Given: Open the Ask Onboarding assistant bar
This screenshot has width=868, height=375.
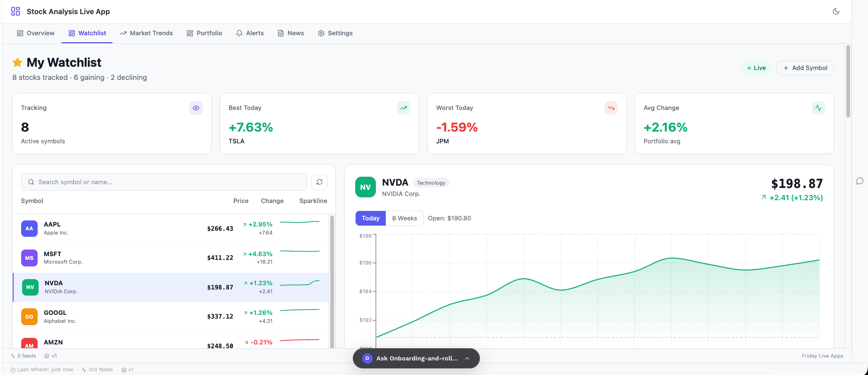Looking at the screenshot, I should 416,358.
